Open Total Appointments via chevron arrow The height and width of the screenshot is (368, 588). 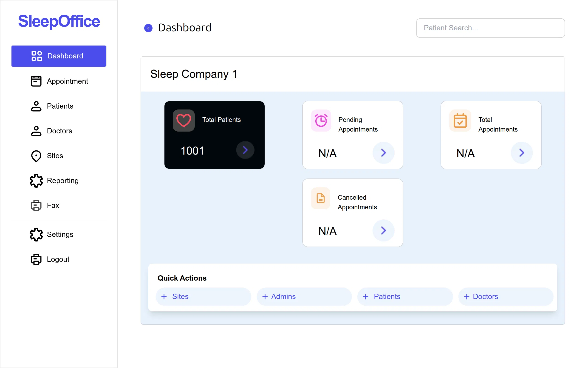click(x=522, y=153)
